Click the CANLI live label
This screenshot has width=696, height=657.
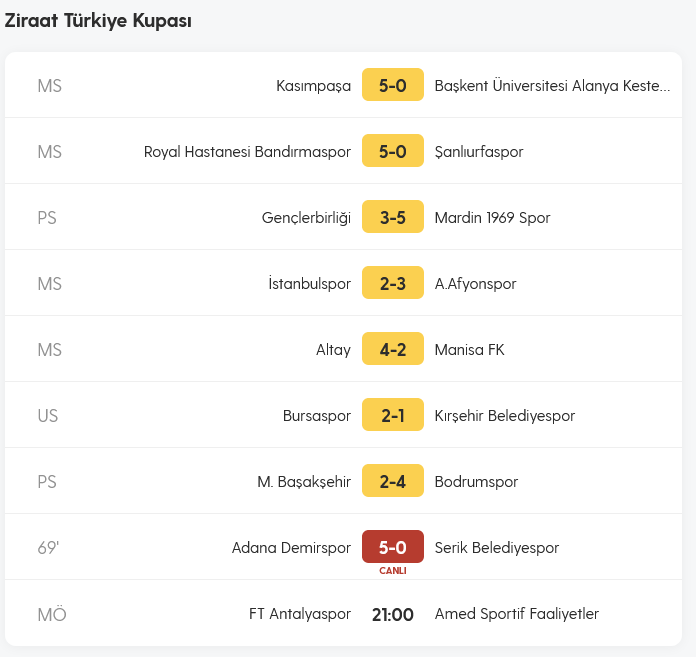[x=393, y=571]
